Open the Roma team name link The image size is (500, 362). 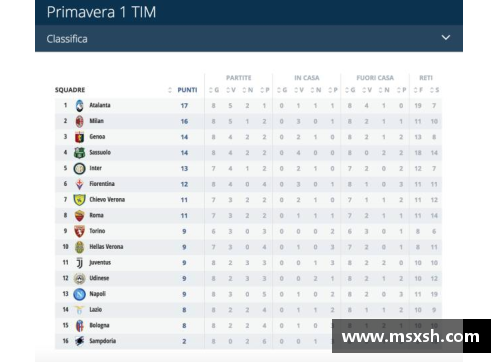(96, 215)
